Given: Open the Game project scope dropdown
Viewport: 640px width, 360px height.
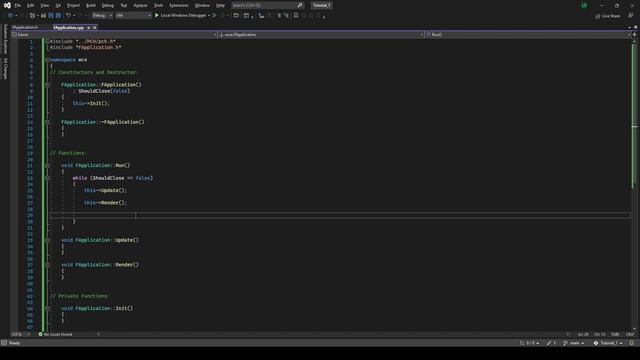Looking at the screenshot, I should coord(114,35).
